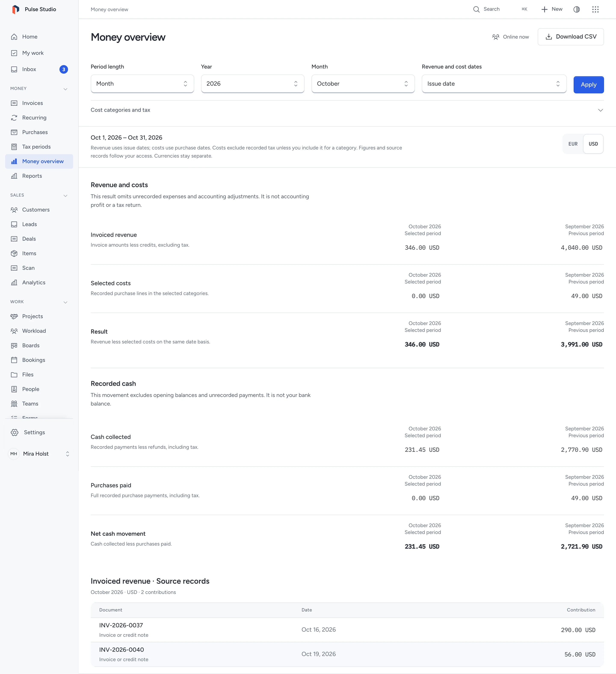Open Recurring via its loop icon
Viewport: 616px width, 674px height.
tap(14, 118)
